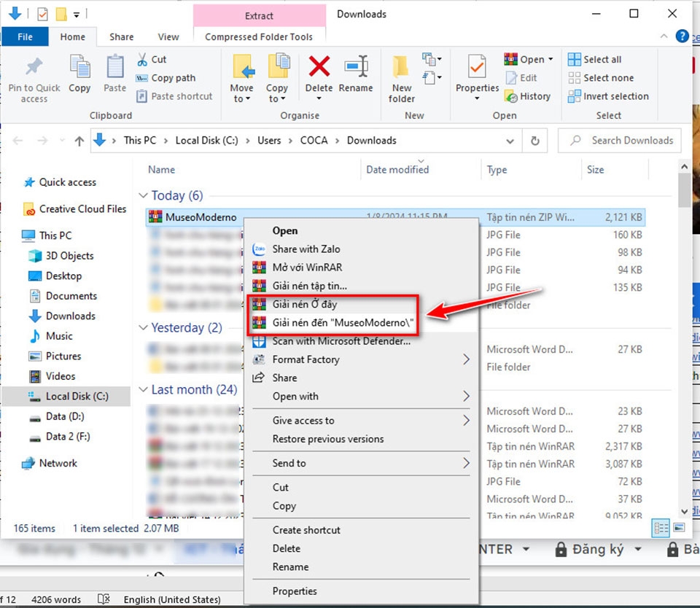Click file list vertical scrollbar thumb

point(685,190)
